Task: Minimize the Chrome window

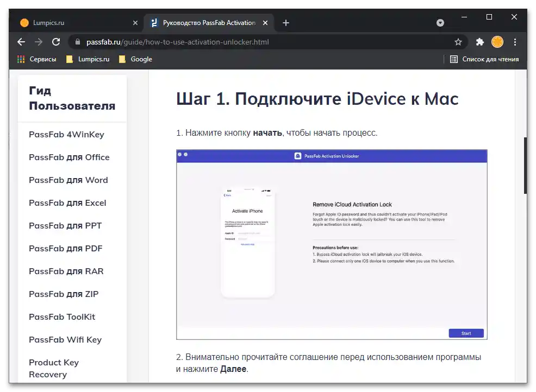Action: (464, 17)
